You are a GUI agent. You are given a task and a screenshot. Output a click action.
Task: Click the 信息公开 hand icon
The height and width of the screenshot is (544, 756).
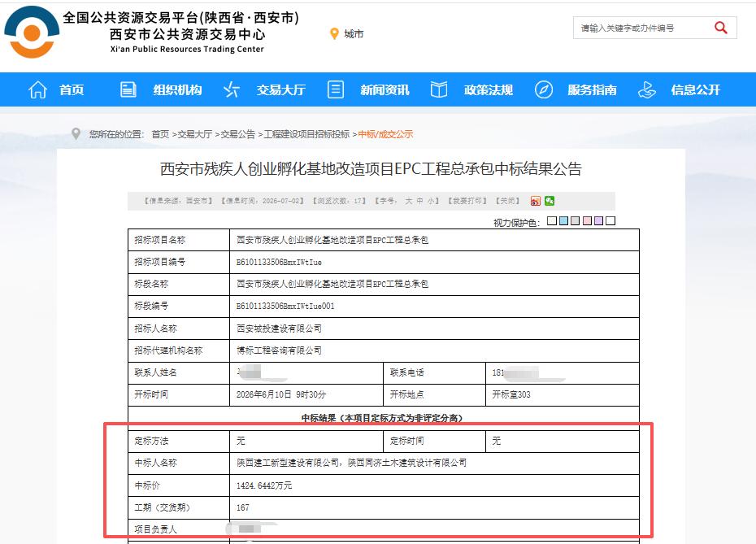coord(647,89)
